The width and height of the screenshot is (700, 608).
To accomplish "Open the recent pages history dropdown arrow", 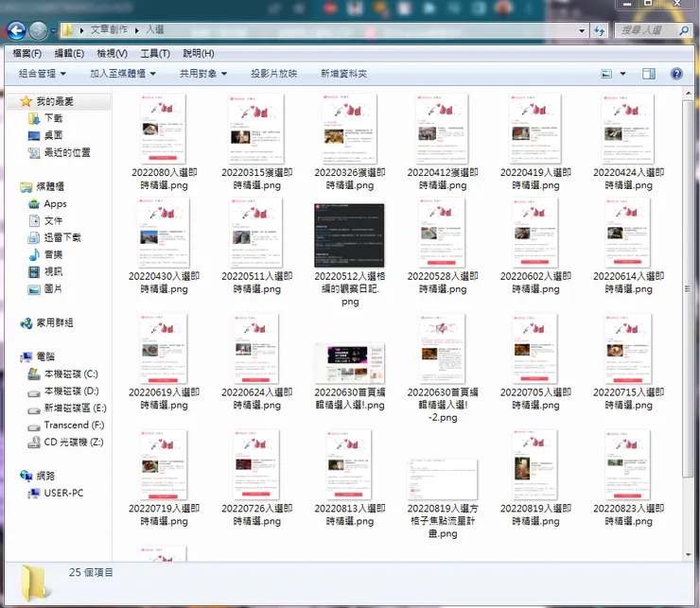I will (x=53, y=31).
